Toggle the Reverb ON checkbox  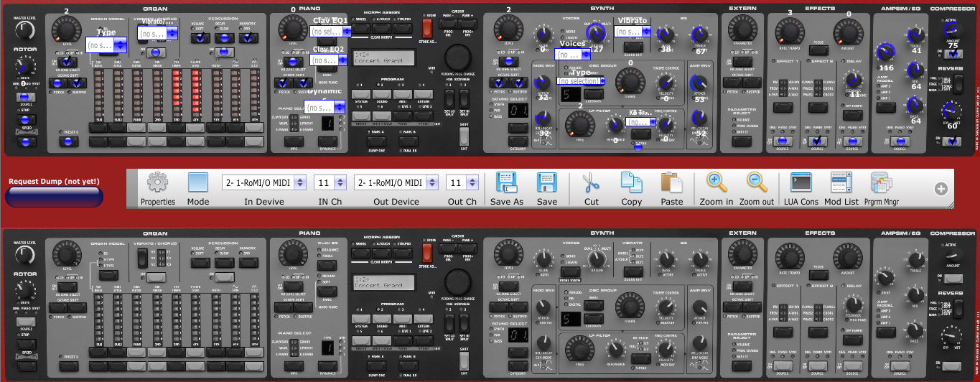click(x=951, y=141)
